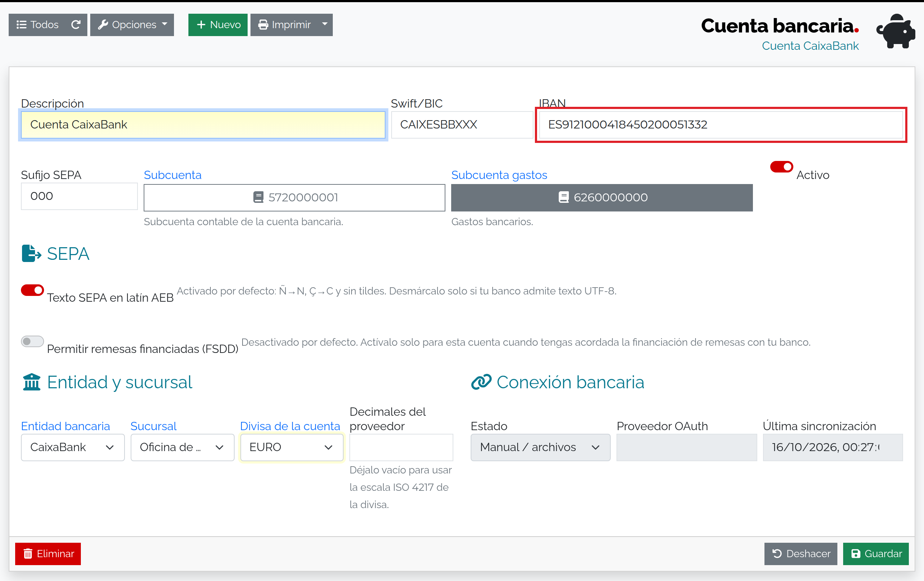This screenshot has height=581, width=924.
Task: Follow the Entidad bancaria link
Action: click(x=66, y=426)
